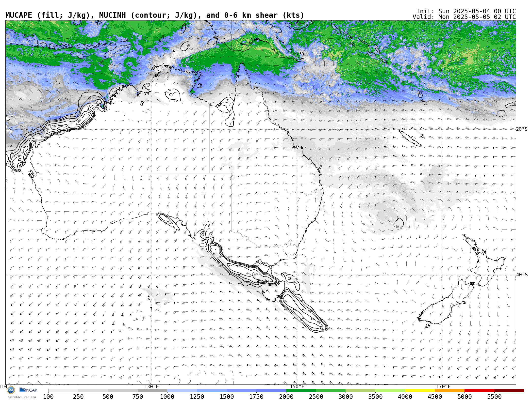
Task: Select the periwinkle 1750-2000 colorbar swatch
Action: coord(271,390)
